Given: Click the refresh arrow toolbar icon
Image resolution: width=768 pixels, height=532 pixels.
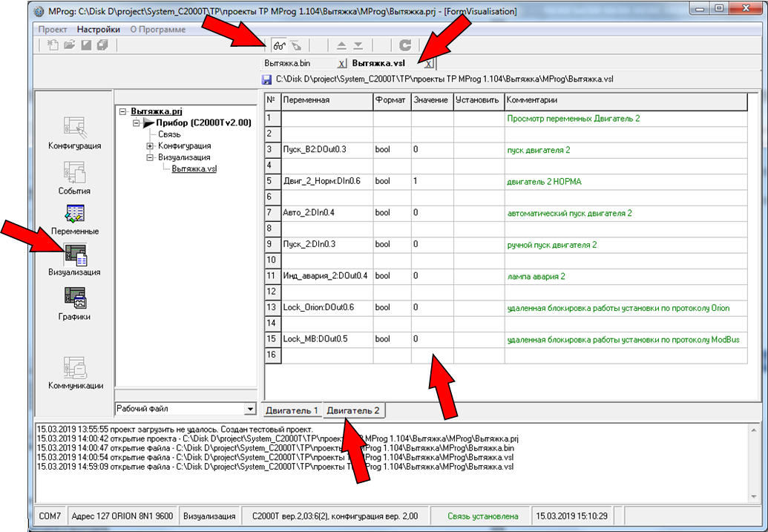Looking at the screenshot, I should point(405,45).
